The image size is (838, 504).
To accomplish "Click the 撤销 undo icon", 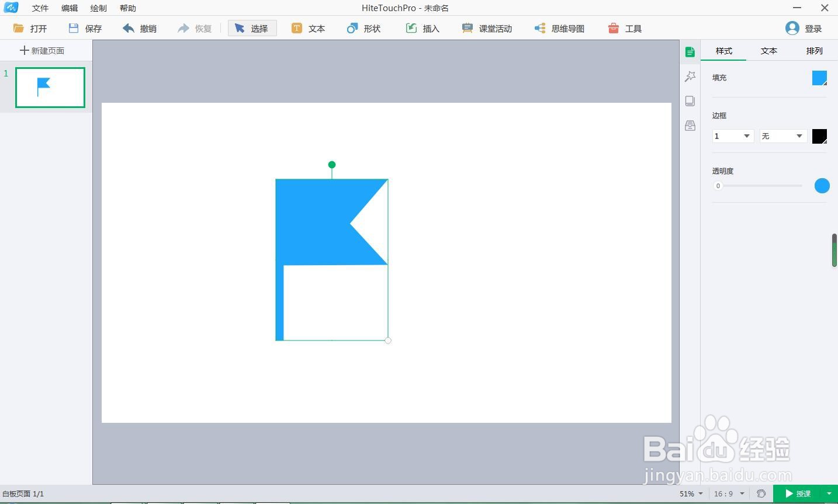I will click(x=139, y=28).
